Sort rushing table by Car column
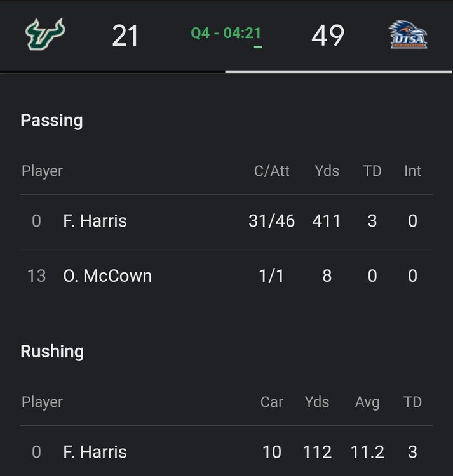This screenshot has width=453, height=476. pyautogui.click(x=271, y=402)
